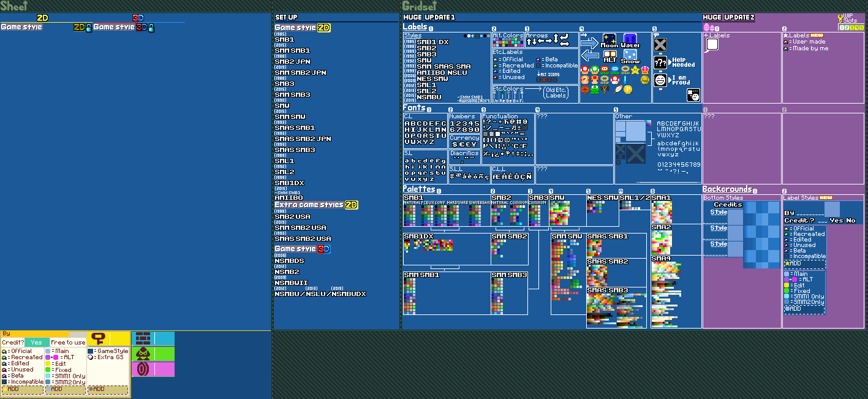Click the Etc. Colors slider bars
The image size is (868, 399).
pyautogui.click(x=508, y=96)
